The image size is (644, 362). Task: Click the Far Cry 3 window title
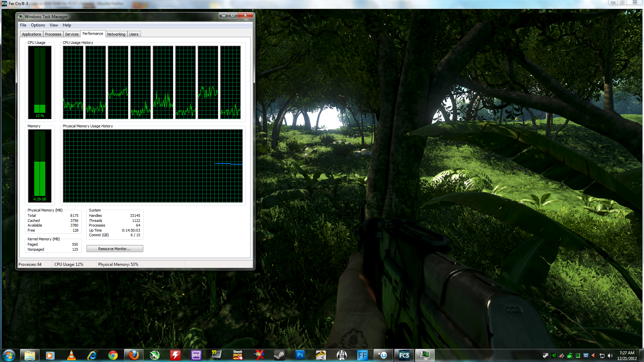18,4
